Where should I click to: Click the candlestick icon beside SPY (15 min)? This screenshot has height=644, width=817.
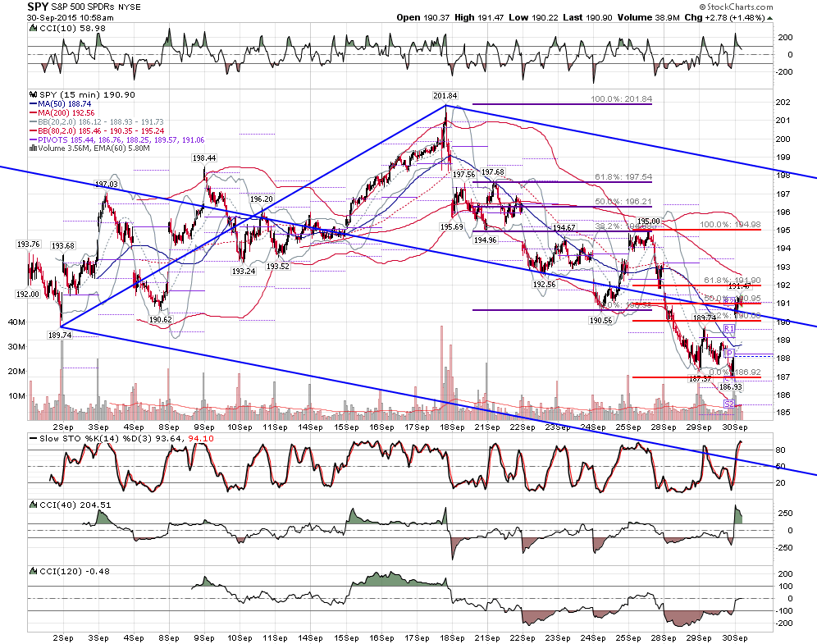(34, 95)
